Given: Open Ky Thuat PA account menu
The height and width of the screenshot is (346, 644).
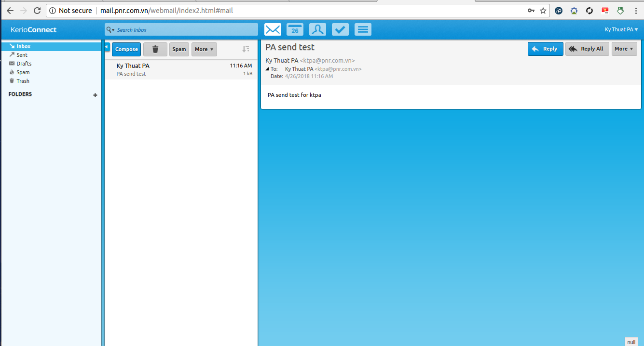Looking at the screenshot, I should pos(621,30).
